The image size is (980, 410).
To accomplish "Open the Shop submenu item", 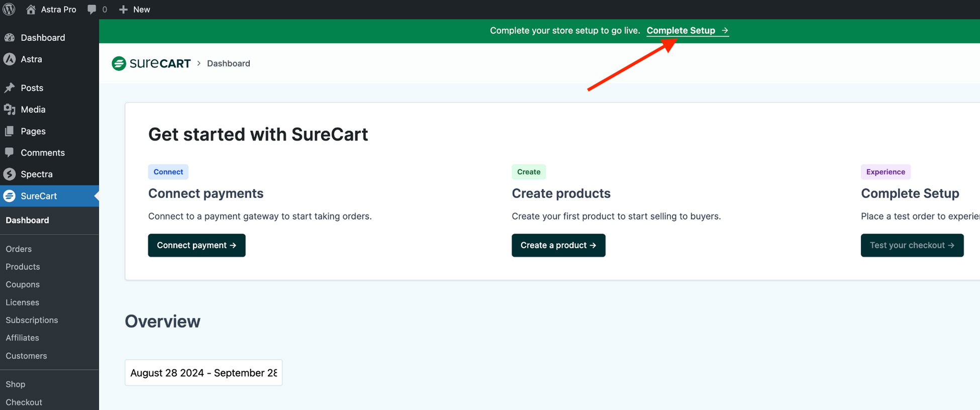I will point(15,384).
